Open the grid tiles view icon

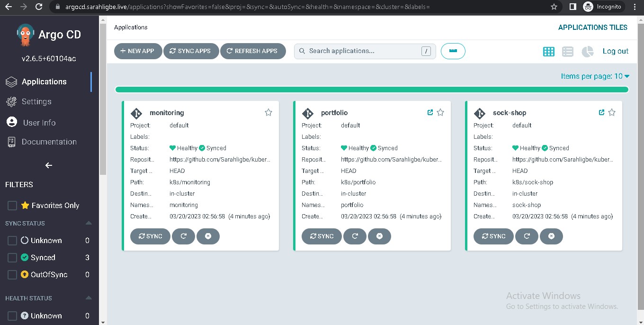click(x=549, y=52)
